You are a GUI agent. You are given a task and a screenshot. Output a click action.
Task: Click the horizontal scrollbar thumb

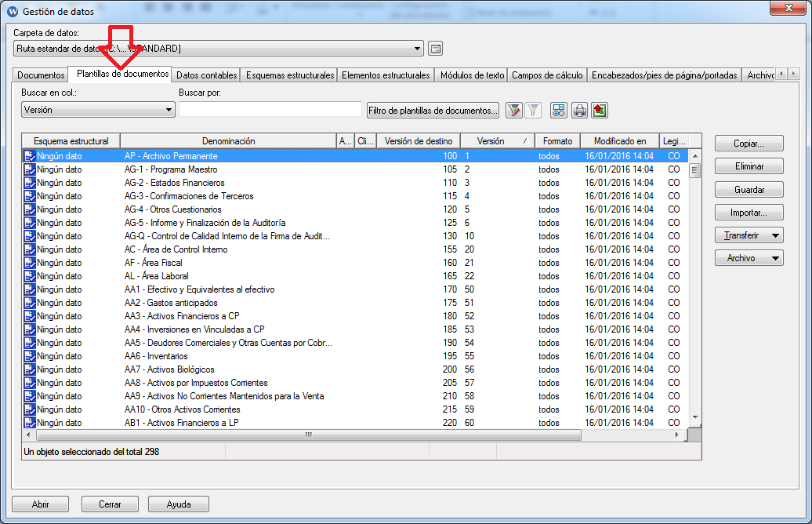pos(308,435)
